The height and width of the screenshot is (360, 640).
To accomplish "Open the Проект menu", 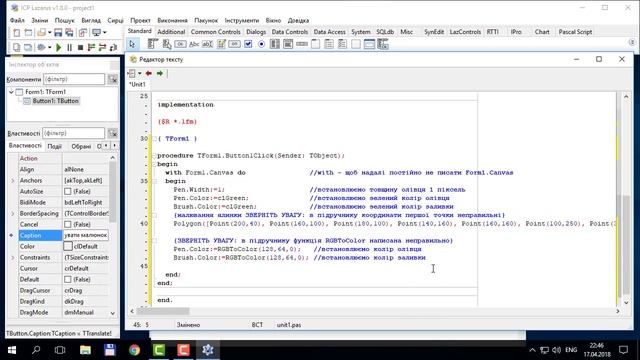I will point(140,20).
